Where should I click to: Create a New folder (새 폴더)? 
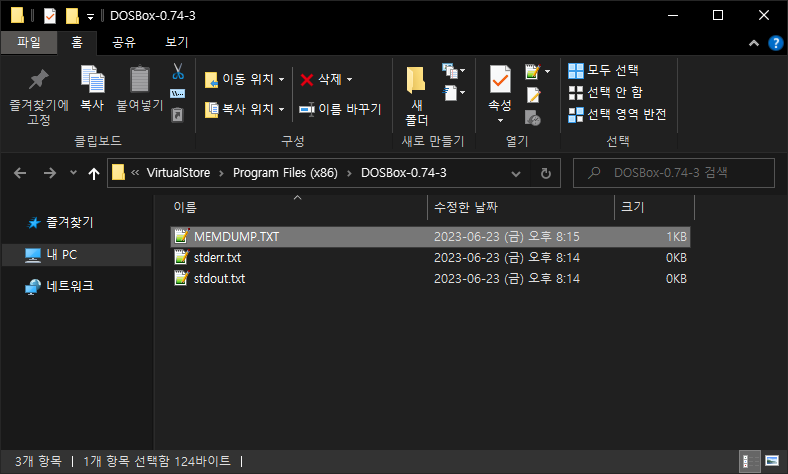[416, 96]
